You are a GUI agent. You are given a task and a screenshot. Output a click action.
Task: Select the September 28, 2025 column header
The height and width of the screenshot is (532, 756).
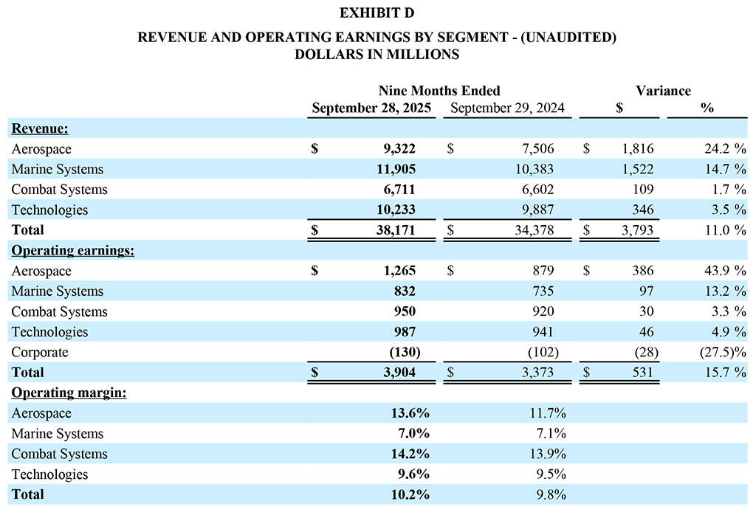tap(371, 108)
